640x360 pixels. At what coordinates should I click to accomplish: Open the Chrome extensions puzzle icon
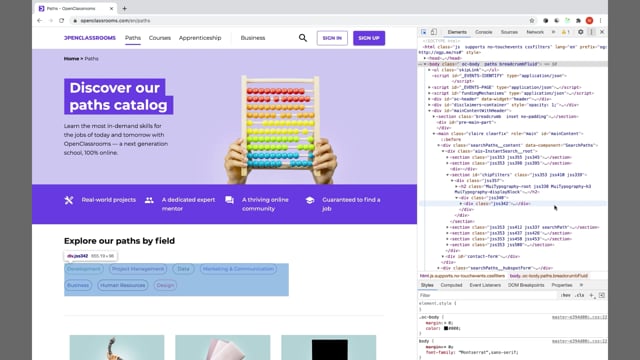click(x=578, y=20)
